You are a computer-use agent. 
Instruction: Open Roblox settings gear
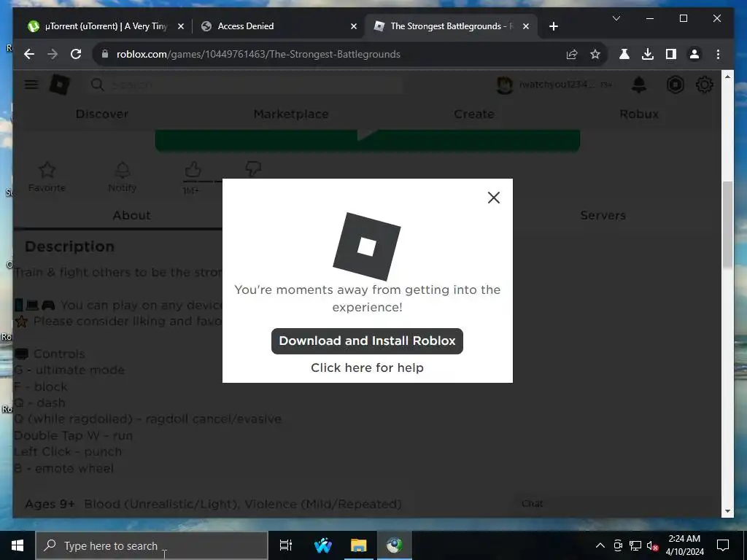coord(705,85)
